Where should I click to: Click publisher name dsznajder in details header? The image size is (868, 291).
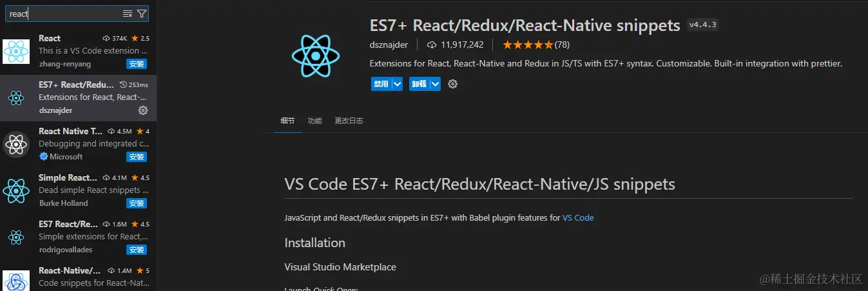[390, 45]
